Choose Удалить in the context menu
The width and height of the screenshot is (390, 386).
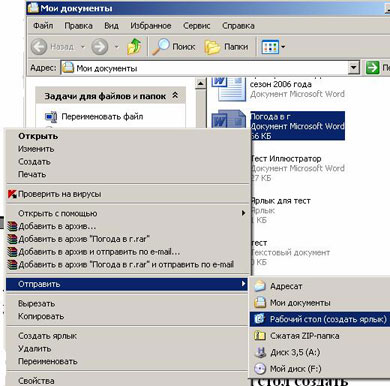pos(128,349)
